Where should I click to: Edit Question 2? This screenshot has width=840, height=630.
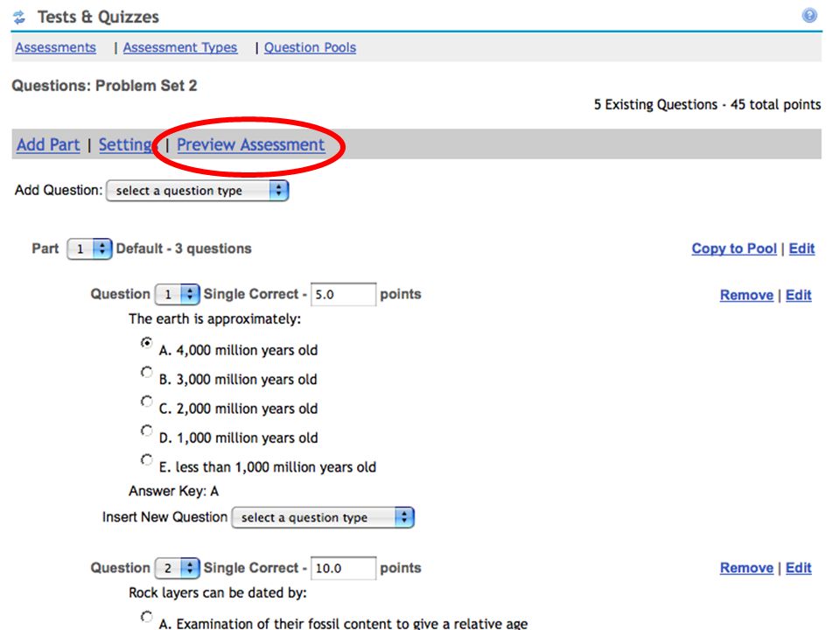(798, 568)
